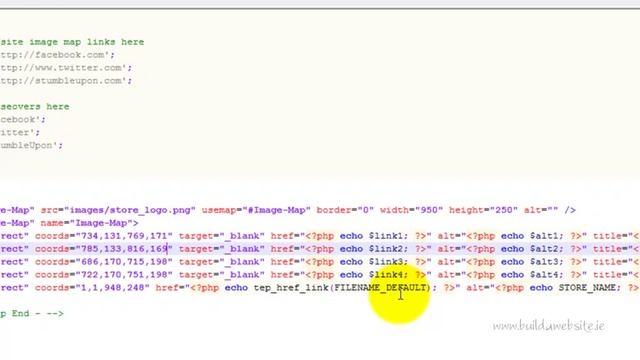Click the $alt4 variable
The image size is (640, 360).
click(544, 275)
